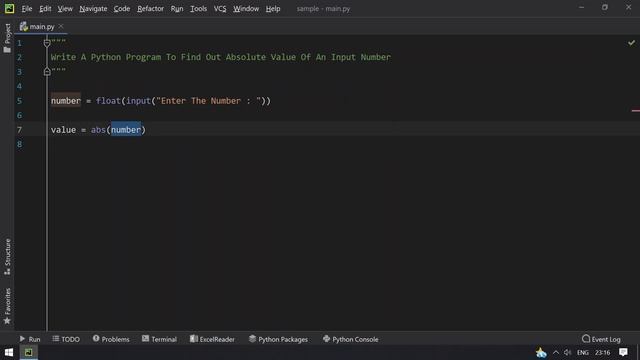Click the 'value' variable on line 7

[x=63, y=130]
